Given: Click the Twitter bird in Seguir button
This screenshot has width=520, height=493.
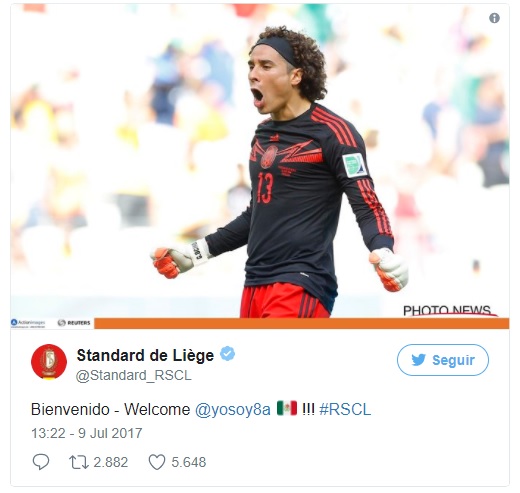Looking at the screenshot, I should coord(418,360).
